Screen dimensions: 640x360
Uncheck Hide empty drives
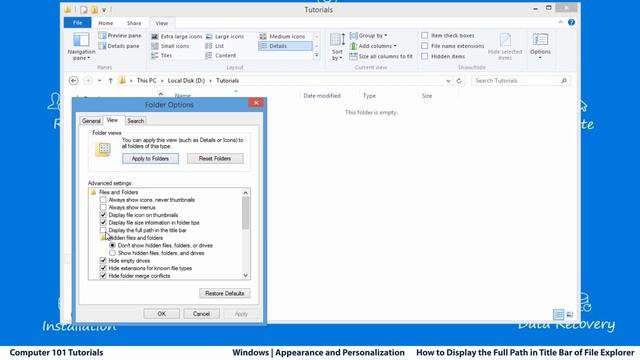103,260
